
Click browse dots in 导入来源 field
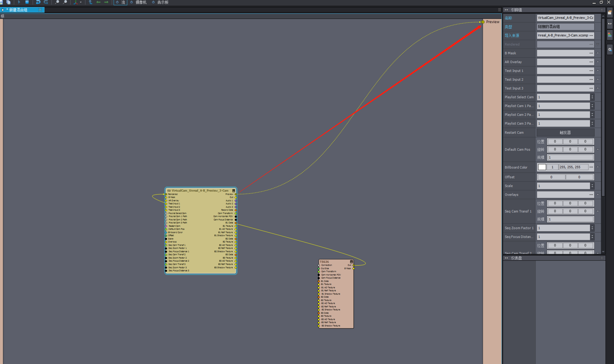(591, 36)
